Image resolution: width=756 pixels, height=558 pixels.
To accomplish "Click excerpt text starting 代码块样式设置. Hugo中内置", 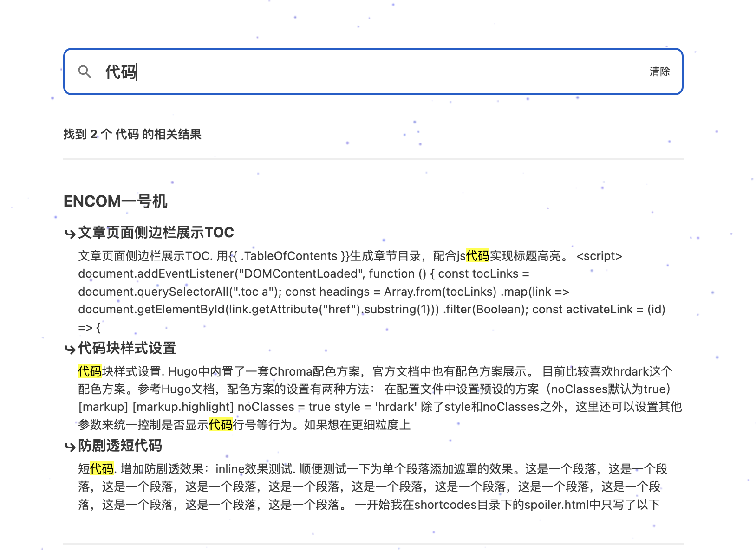I will point(380,398).
